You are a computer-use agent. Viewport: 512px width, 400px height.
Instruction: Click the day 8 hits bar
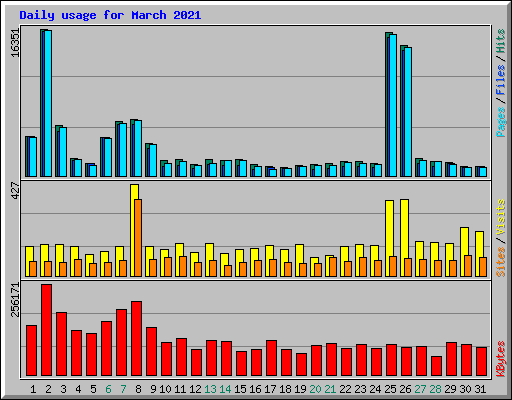(136, 148)
